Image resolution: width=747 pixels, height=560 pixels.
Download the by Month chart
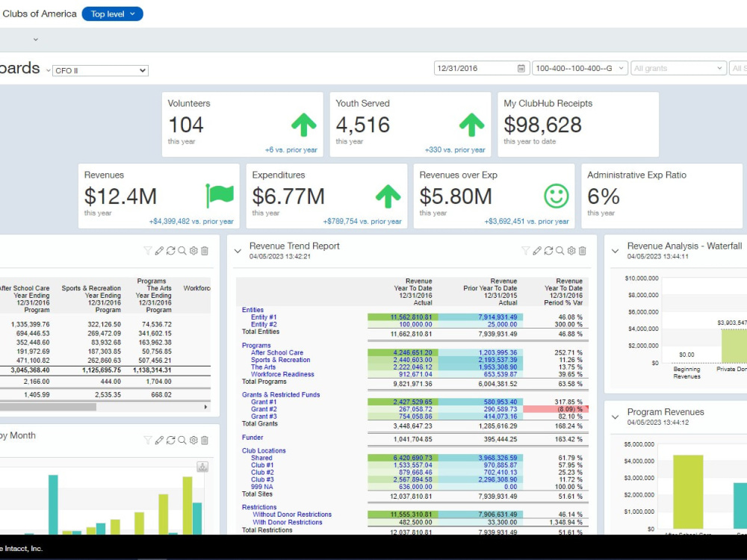pyautogui.click(x=202, y=467)
